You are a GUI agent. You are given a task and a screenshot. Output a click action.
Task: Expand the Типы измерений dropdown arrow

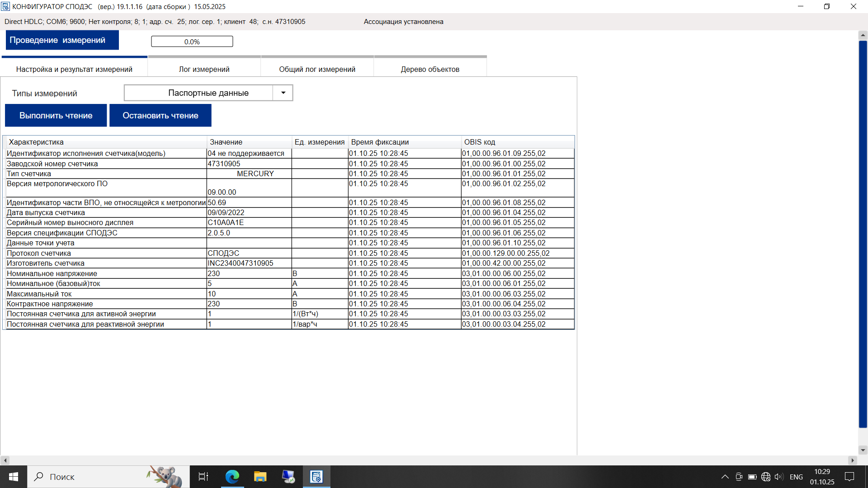283,93
